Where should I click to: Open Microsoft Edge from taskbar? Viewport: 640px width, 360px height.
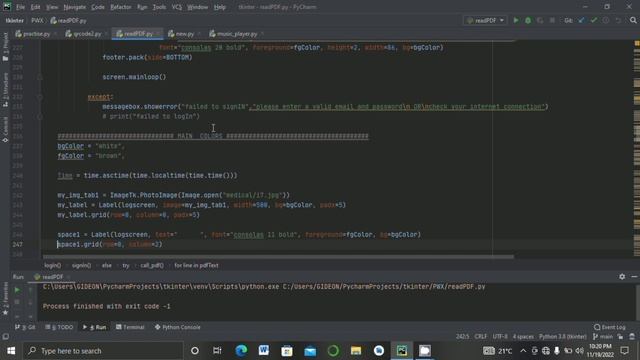click(x=241, y=351)
